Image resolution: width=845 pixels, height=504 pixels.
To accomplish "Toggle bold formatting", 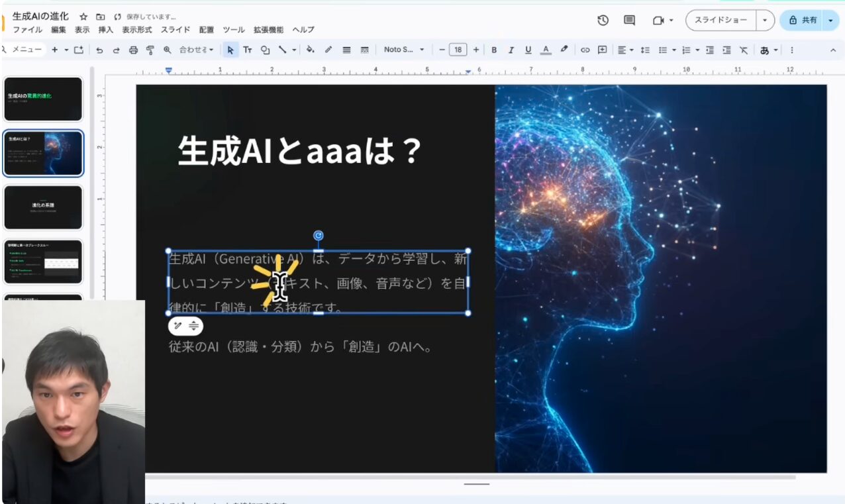I will (x=494, y=50).
